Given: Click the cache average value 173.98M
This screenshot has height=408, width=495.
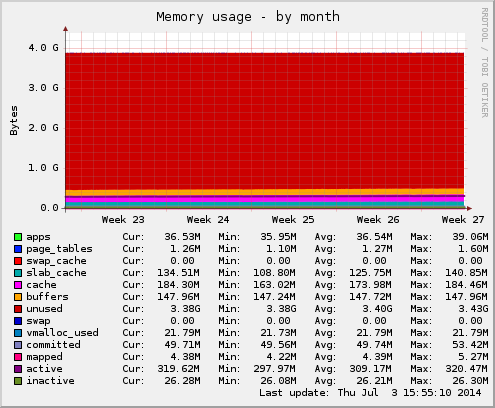Looking at the screenshot, I should coord(371,285).
